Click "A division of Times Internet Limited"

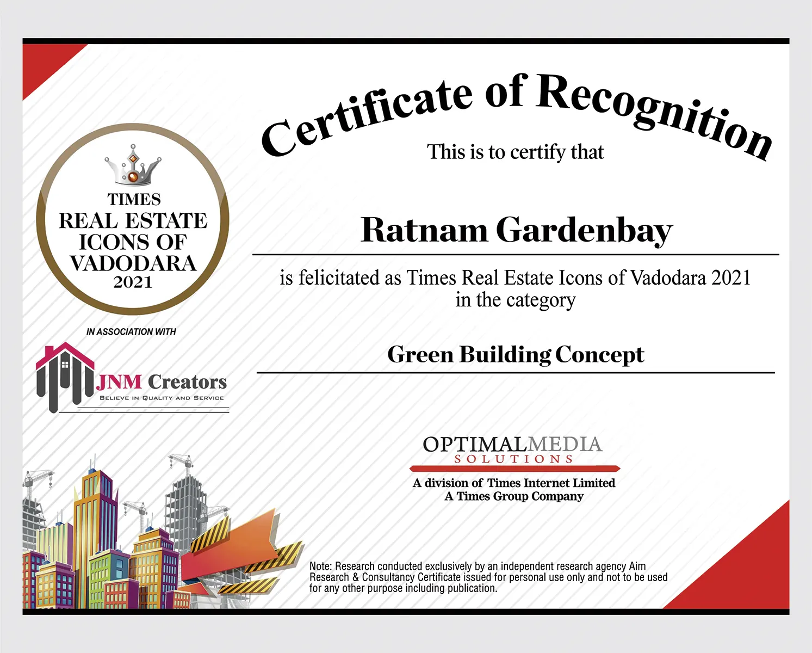[513, 483]
